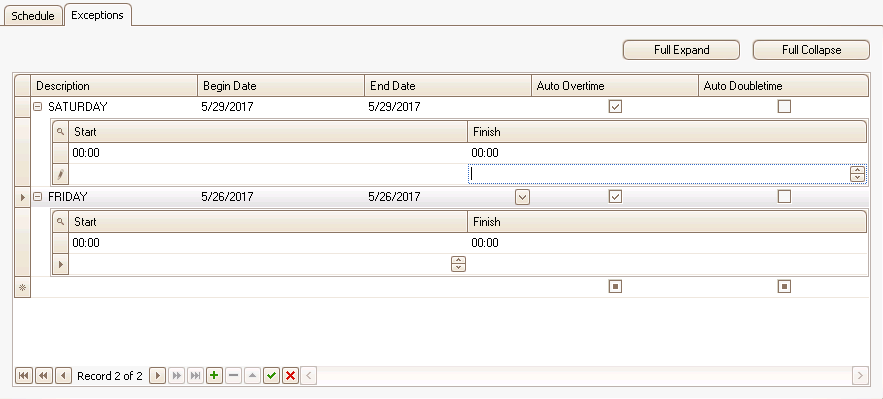Toggle Auto Overtime in new row

(x=616, y=287)
